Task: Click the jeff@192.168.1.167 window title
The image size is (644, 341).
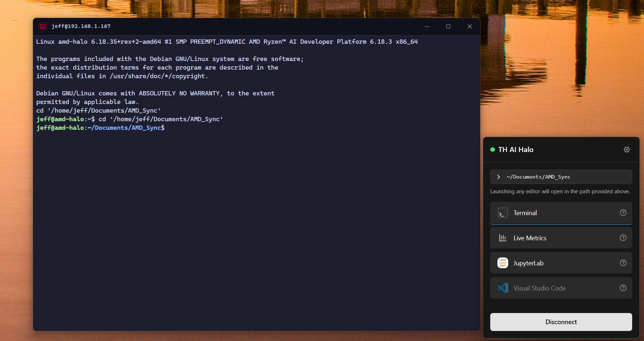Action: (81, 26)
